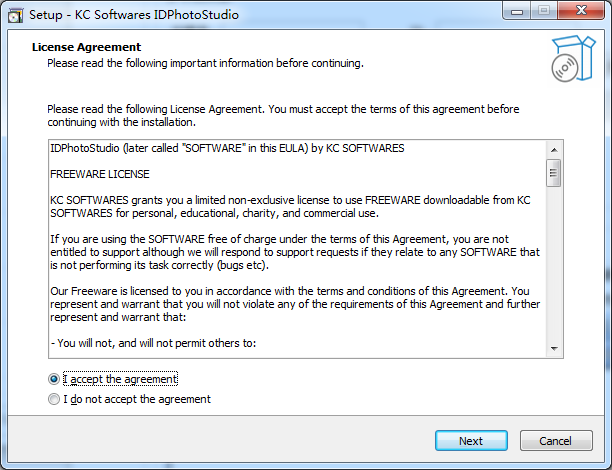Click the first line of the EULA text
The width and height of the screenshot is (612, 470).
227,149
